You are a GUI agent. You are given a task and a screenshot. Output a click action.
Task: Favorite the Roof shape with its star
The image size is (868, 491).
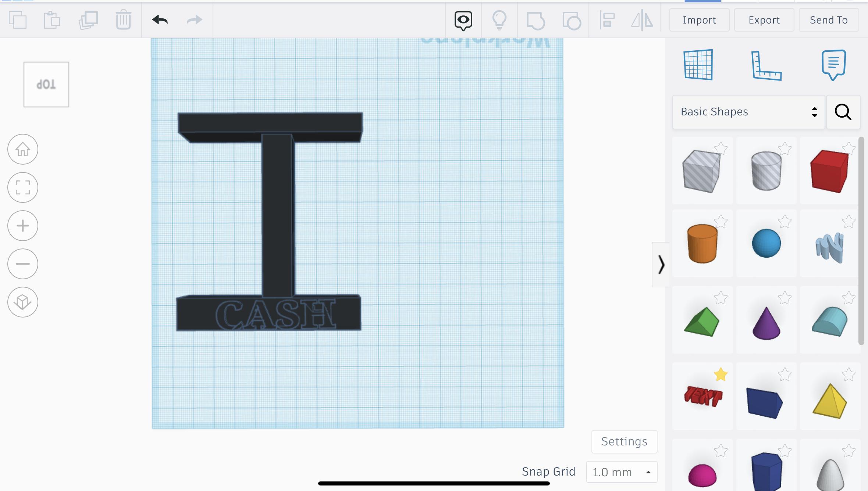(x=721, y=298)
